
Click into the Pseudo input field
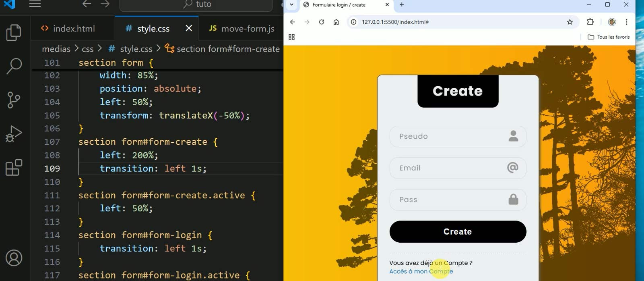pos(451,136)
